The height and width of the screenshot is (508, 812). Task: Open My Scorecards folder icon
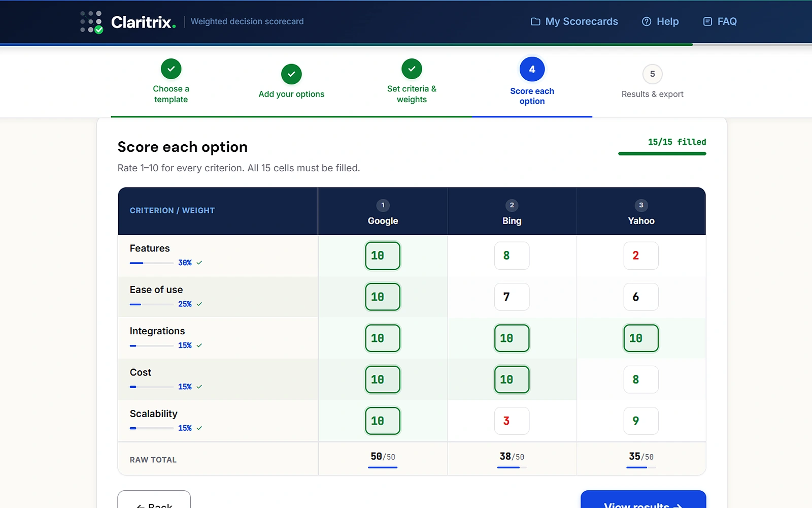[535, 21]
